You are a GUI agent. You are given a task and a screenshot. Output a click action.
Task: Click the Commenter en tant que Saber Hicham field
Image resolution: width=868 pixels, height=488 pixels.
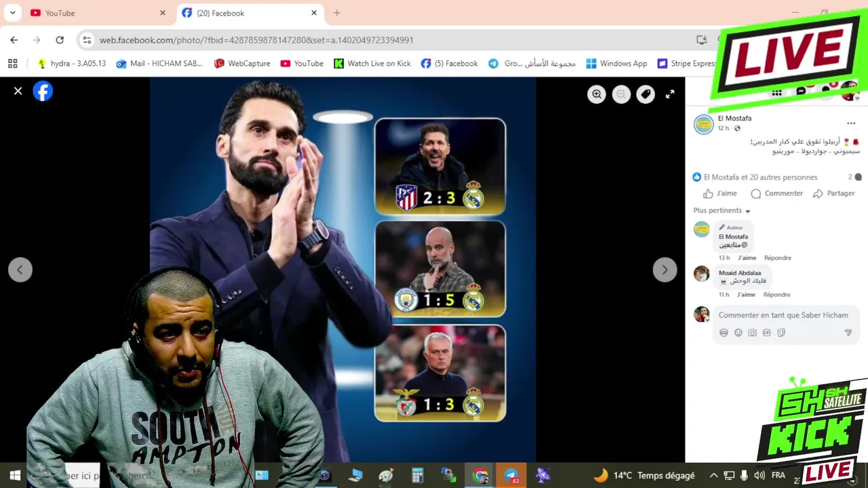point(783,315)
